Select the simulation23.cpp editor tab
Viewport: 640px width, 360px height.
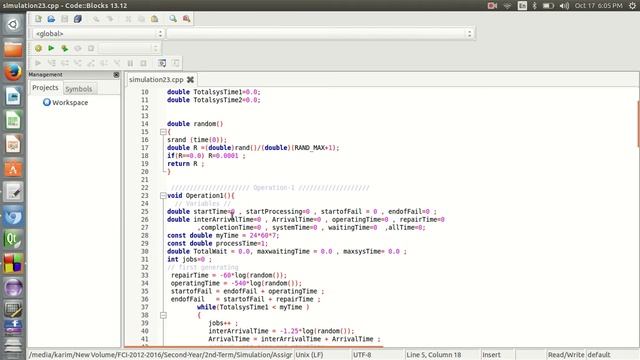pos(156,80)
